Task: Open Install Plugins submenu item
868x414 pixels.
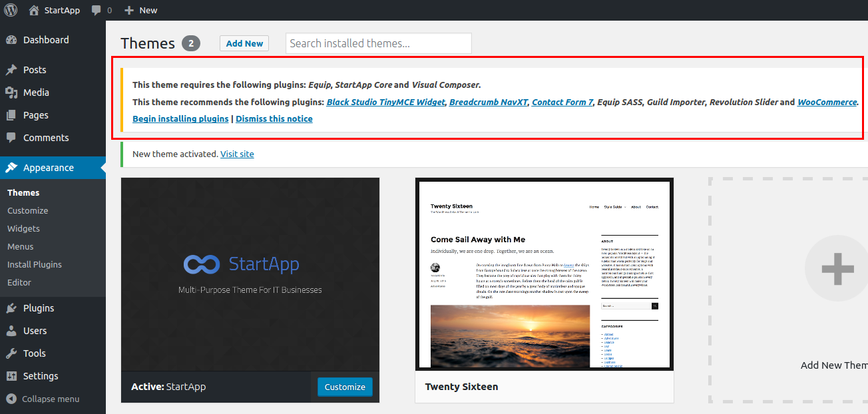Action: [x=35, y=264]
